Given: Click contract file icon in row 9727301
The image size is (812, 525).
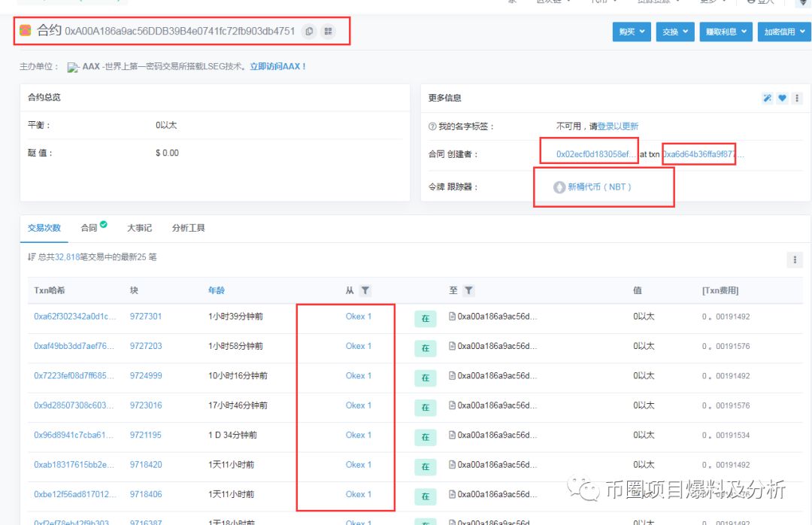Looking at the screenshot, I should click(x=452, y=316).
